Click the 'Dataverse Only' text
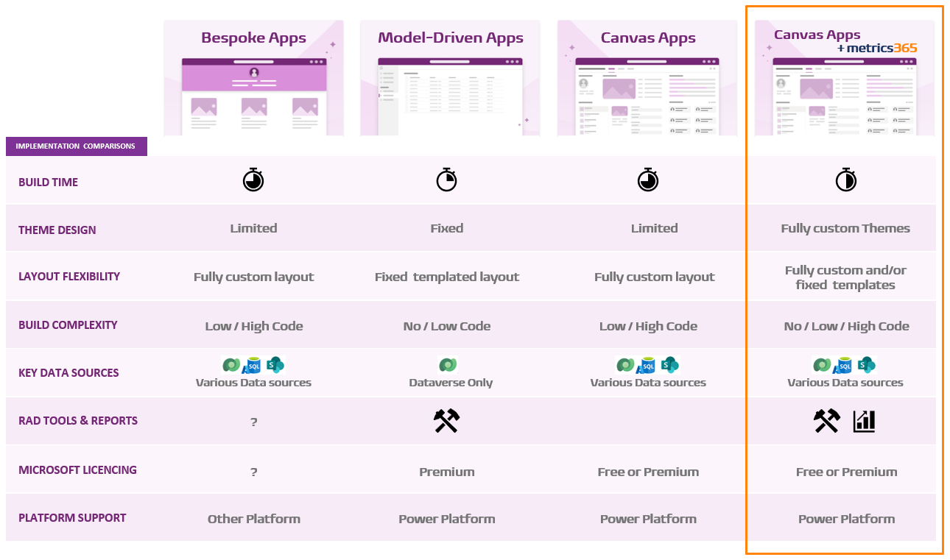Viewport: 950px width, 560px height. 451,383
